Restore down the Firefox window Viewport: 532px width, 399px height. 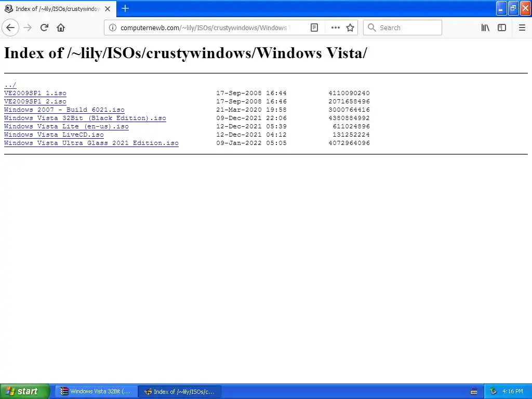[513, 8]
